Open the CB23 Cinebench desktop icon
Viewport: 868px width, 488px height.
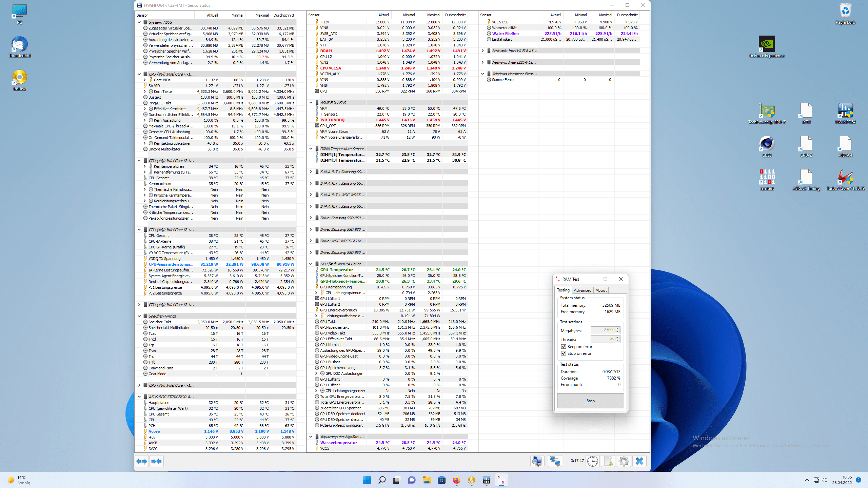(x=767, y=147)
